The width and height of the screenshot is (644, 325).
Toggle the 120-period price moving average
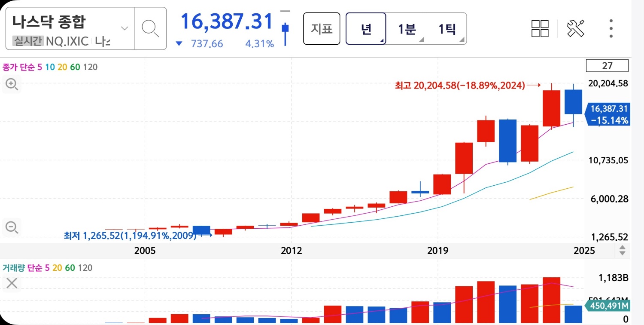90,67
